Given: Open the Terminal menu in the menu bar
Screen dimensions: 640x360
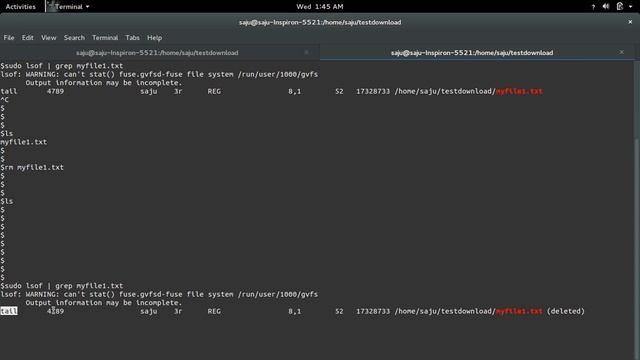Looking at the screenshot, I should pyautogui.click(x=105, y=38).
